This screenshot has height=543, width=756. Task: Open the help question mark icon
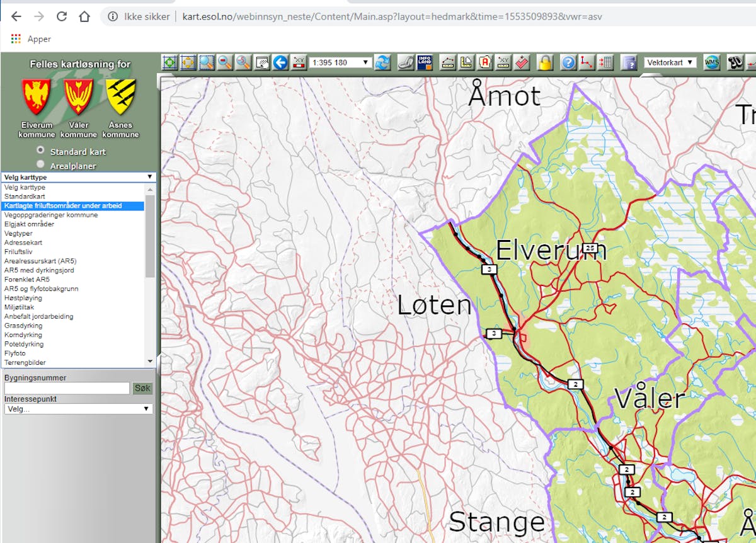pos(568,63)
